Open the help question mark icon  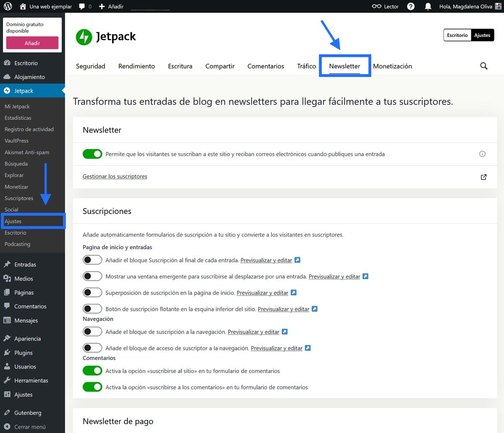411,6
